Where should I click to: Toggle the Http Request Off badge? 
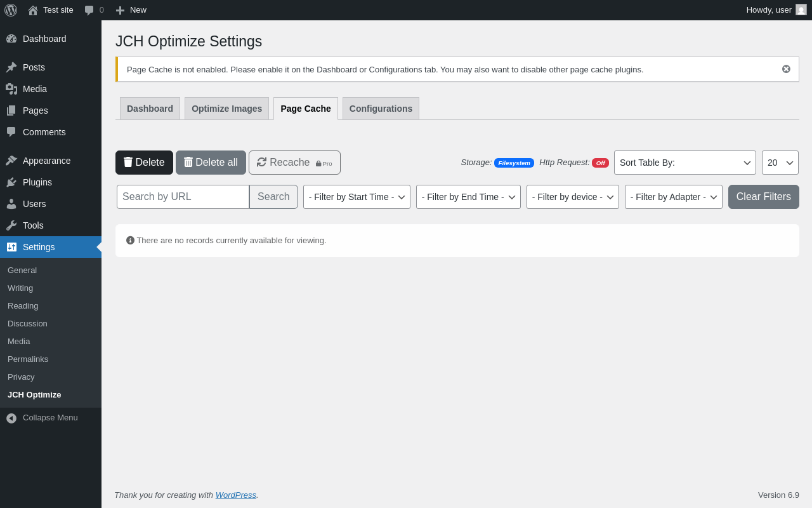pyautogui.click(x=600, y=163)
